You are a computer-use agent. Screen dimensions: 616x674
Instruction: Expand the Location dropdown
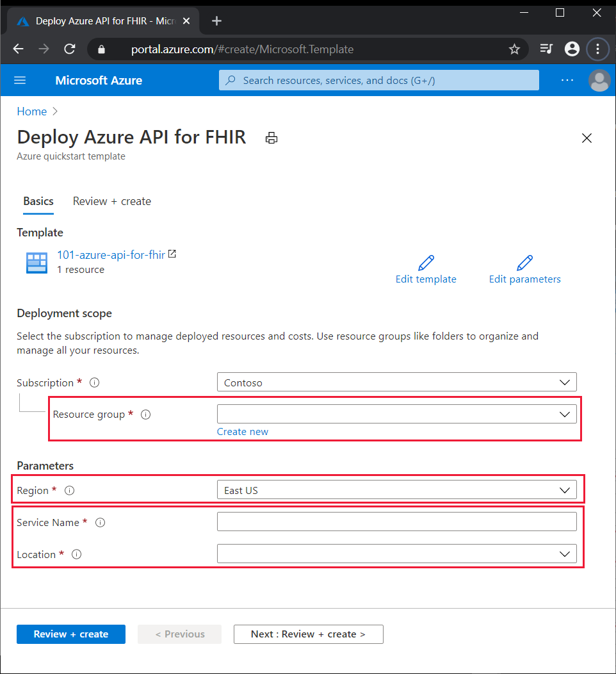click(x=396, y=554)
